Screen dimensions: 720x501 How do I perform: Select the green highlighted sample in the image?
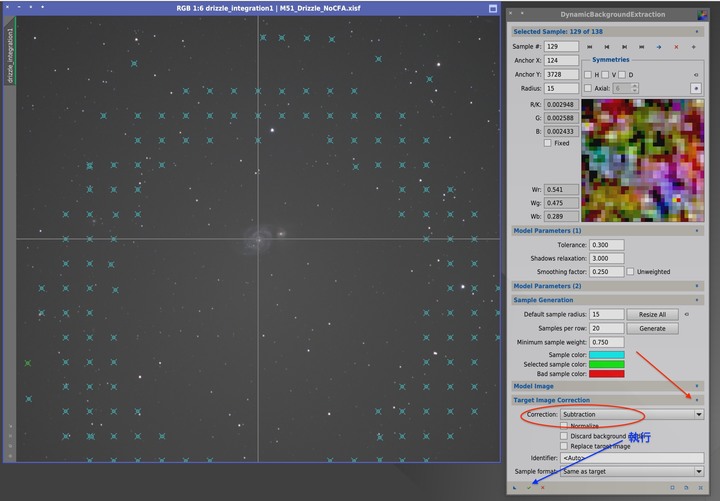[28, 363]
